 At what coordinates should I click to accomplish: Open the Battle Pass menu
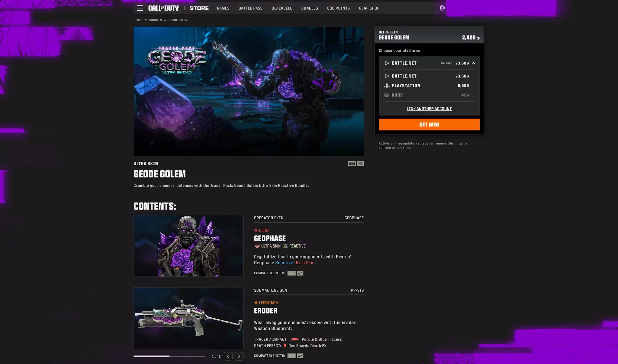[250, 8]
